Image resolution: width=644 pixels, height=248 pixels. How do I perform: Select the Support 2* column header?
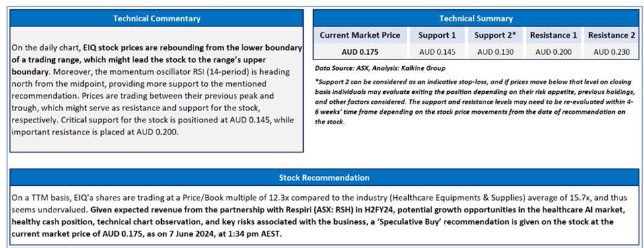pyautogui.click(x=495, y=35)
